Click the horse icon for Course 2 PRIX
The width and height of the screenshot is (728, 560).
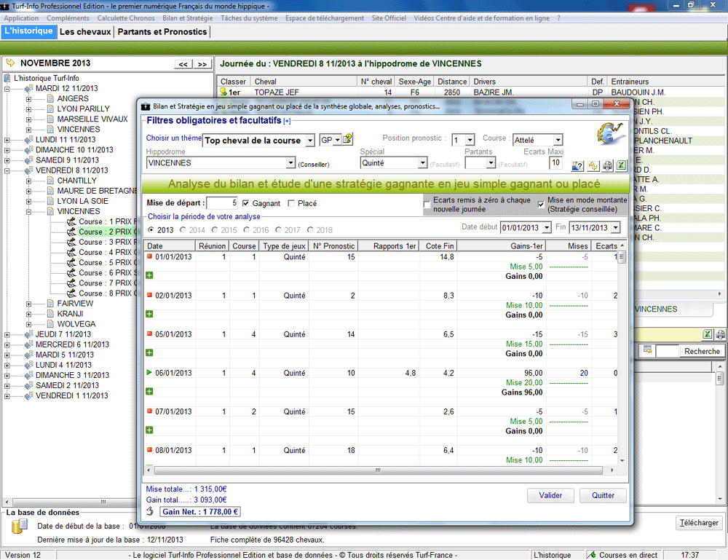click(71, 232)
